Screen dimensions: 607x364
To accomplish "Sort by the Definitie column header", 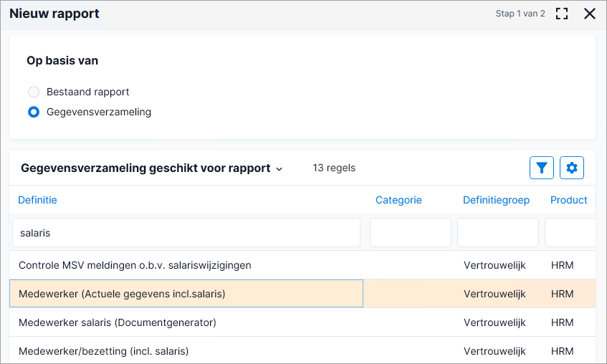I will 37,200.
